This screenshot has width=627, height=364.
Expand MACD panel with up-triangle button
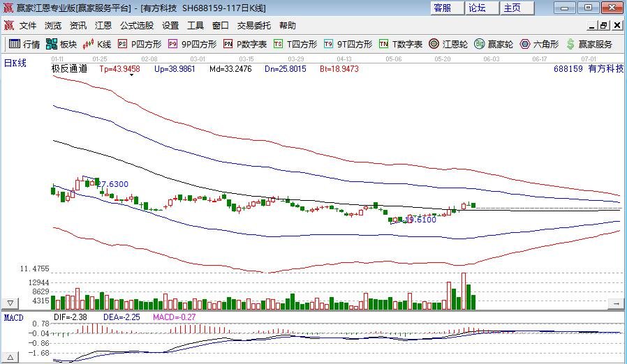[x=10, y=357]
